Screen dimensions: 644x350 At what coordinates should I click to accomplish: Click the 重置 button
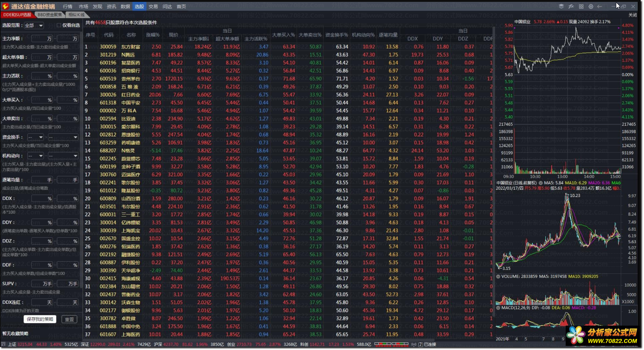tap(69, 319)
